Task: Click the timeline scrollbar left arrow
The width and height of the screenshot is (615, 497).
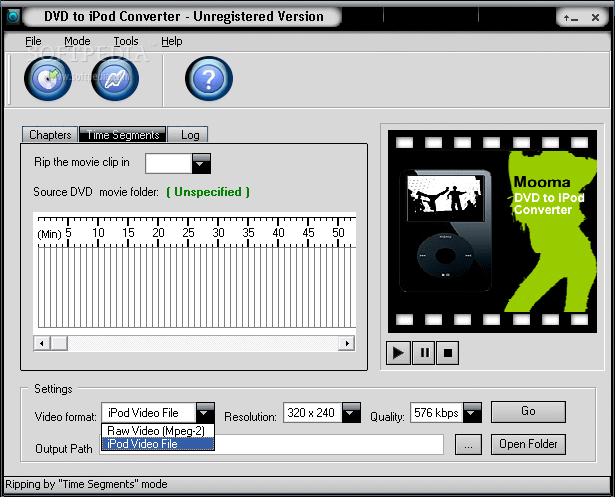Action: [x=42, y=344]
